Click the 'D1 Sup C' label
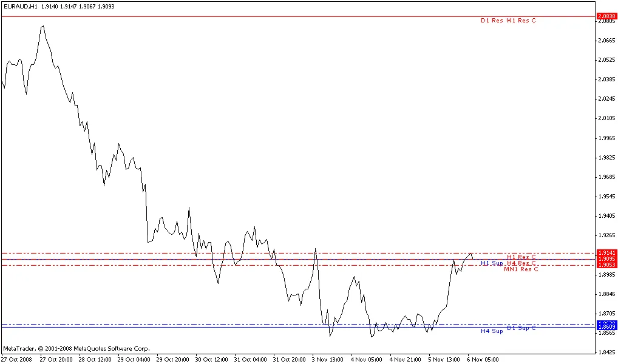This screenshot has width=618, height=364. coord(521,328)
